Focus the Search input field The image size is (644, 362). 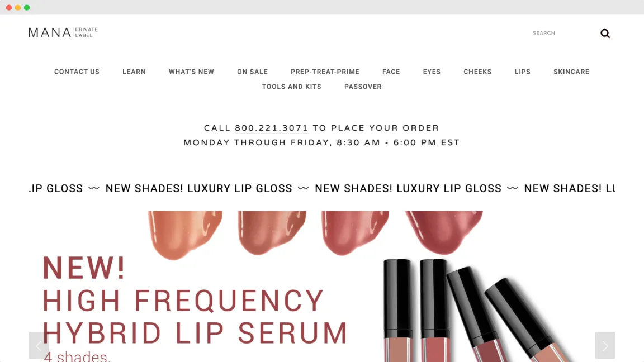tap(563, 33)
